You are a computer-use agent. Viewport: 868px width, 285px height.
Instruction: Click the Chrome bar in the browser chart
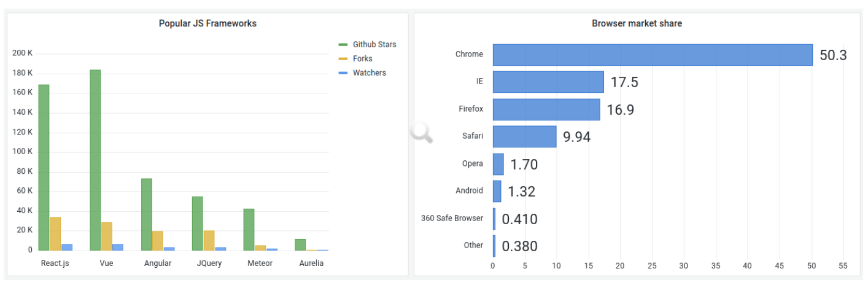coord(652,55)
